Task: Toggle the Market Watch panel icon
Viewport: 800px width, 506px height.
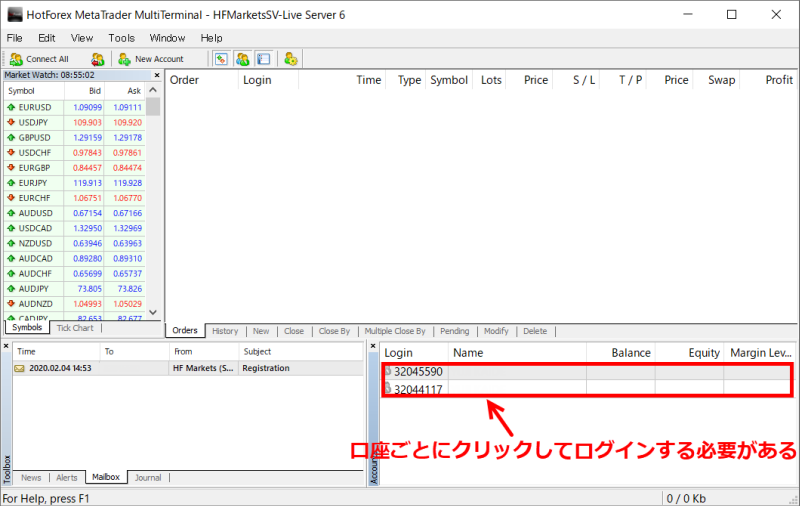Action: pyautogui.click(x=221, y=59)
